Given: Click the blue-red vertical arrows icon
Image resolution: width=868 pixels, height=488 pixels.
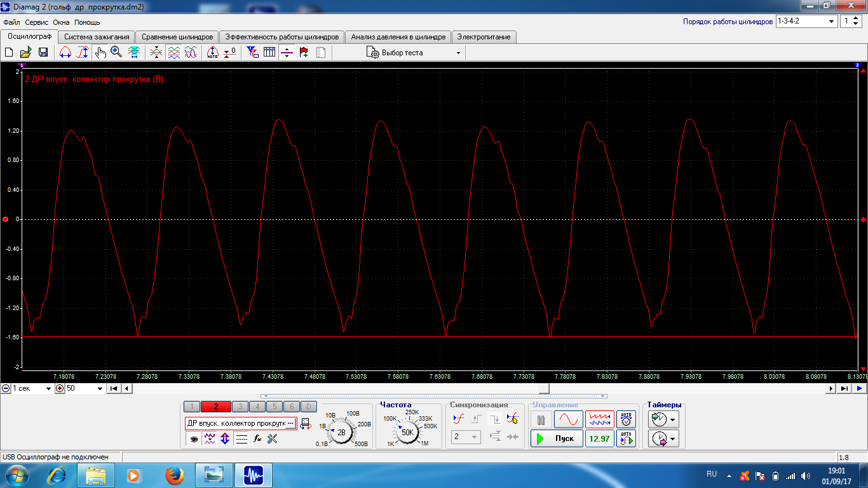Looking at the screenshot, I should click(225, 438).
